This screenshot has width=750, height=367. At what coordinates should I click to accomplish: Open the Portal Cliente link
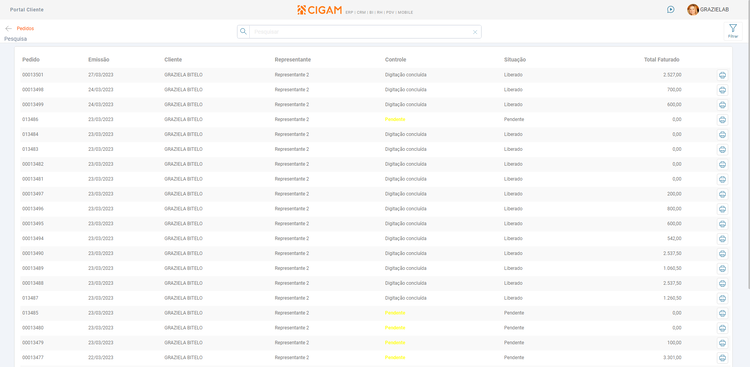tap(27, 10)
